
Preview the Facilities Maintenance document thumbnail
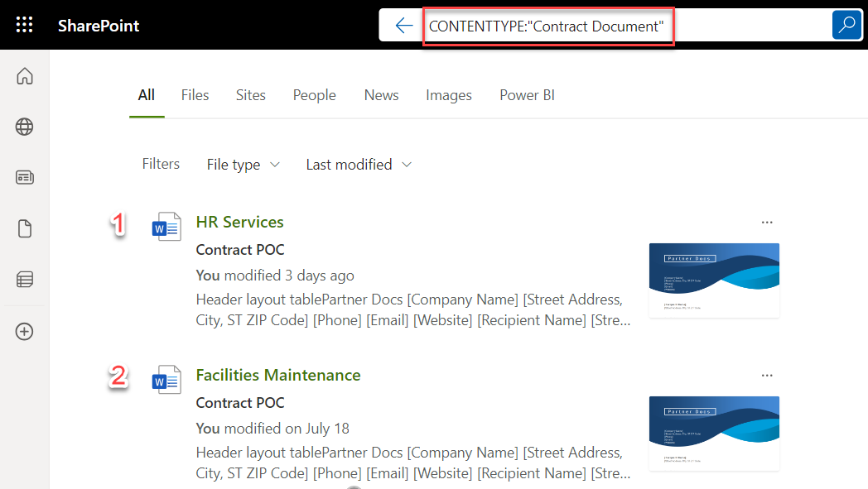coord(714,434)
